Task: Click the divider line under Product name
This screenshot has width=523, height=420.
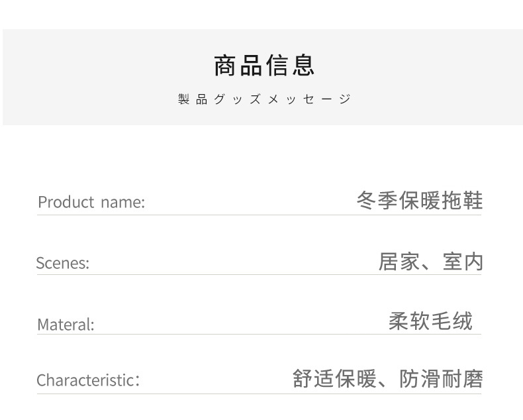Action: click(259, 215)
